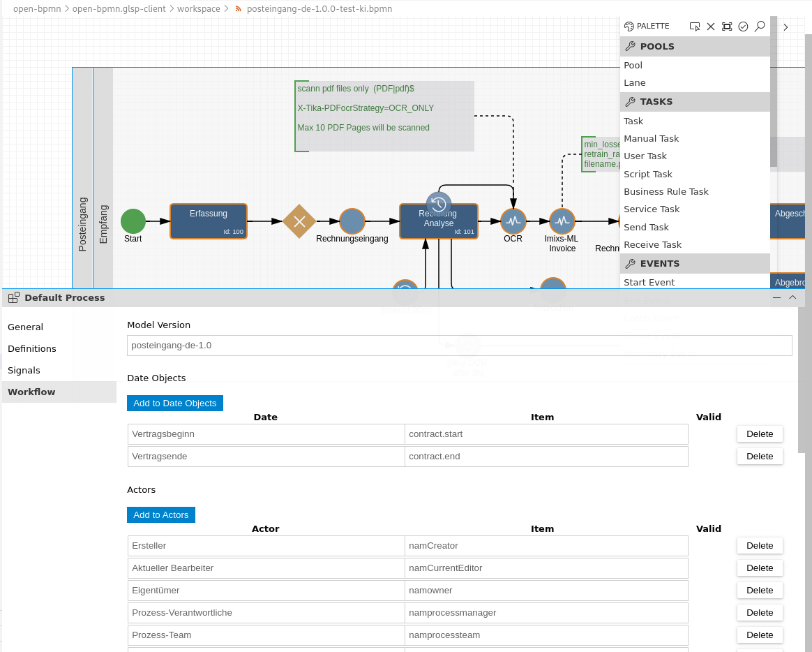Open the palette search magnifier
The image size is (812, 652).
click(x=759, y=26)
